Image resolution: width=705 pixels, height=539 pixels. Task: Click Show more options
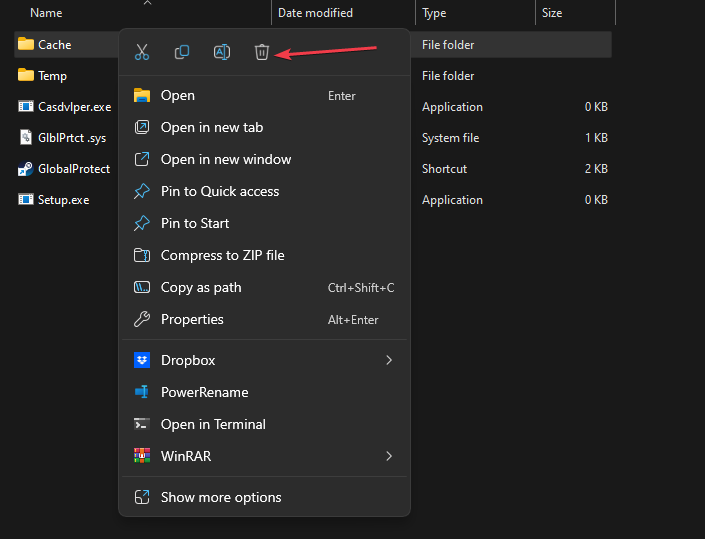point(221,497)
